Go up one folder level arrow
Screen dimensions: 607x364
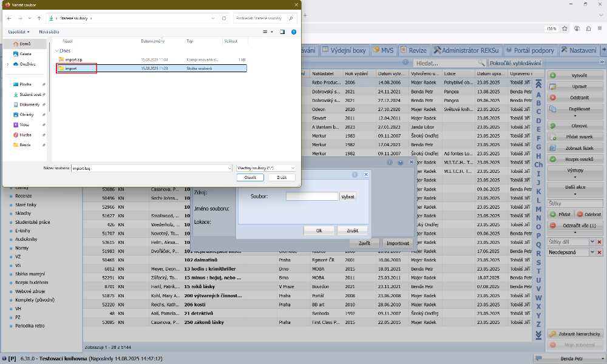39,19
